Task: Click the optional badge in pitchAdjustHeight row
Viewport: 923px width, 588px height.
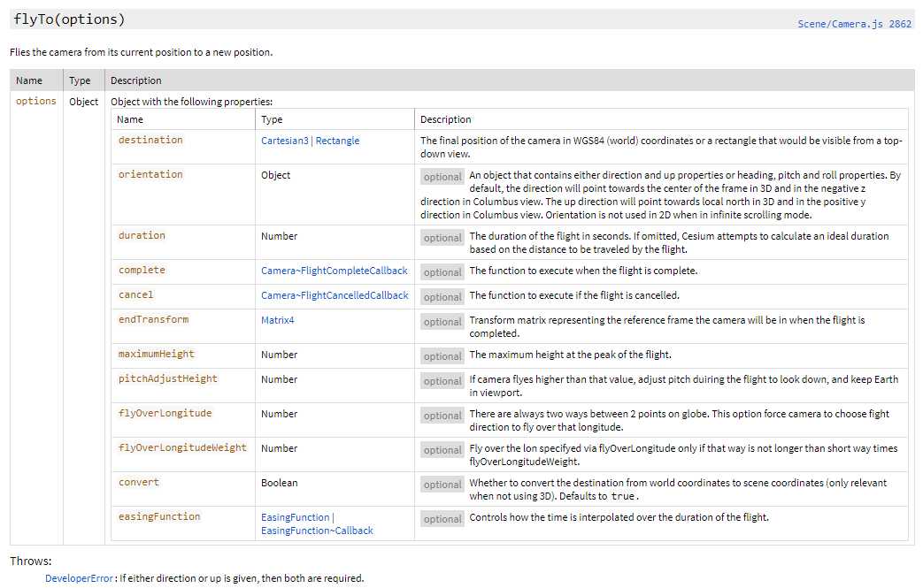Action: 442,381
